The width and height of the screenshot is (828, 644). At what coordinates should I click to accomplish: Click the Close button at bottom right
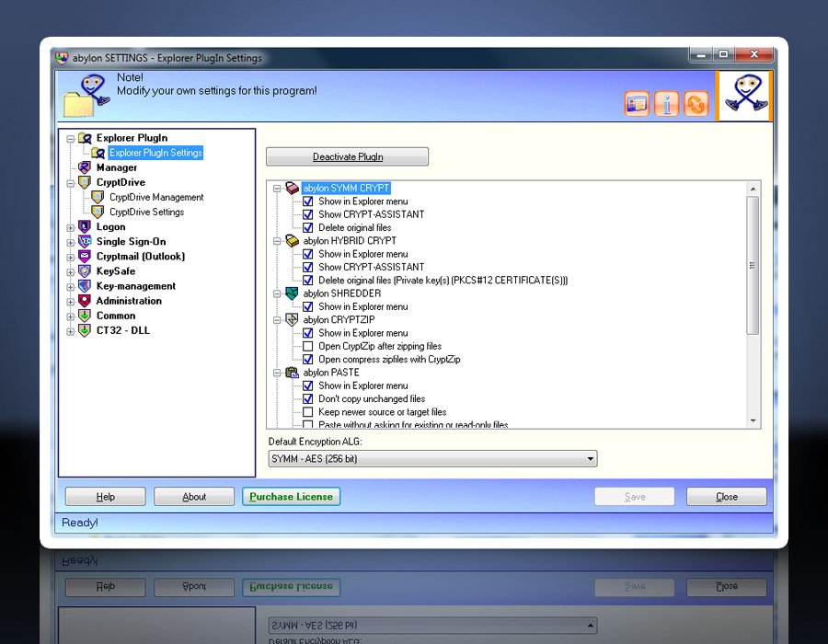[727, 497]
